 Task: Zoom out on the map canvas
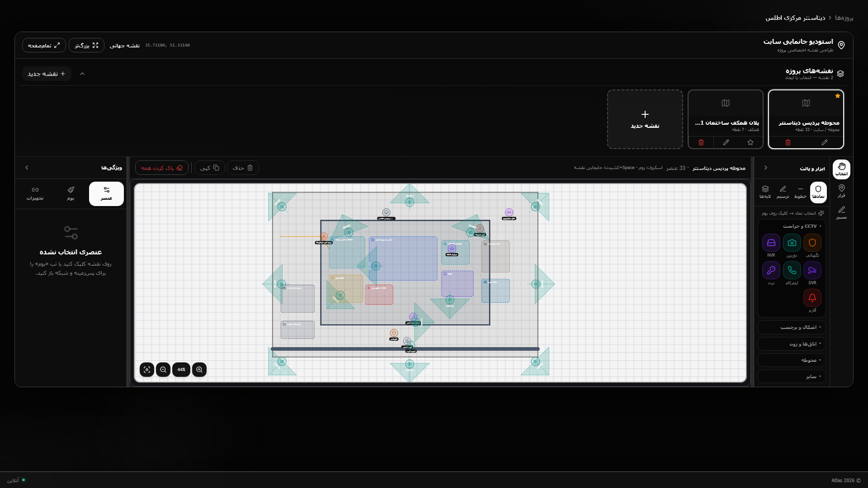pyautogui.click(x=163, y=370)
